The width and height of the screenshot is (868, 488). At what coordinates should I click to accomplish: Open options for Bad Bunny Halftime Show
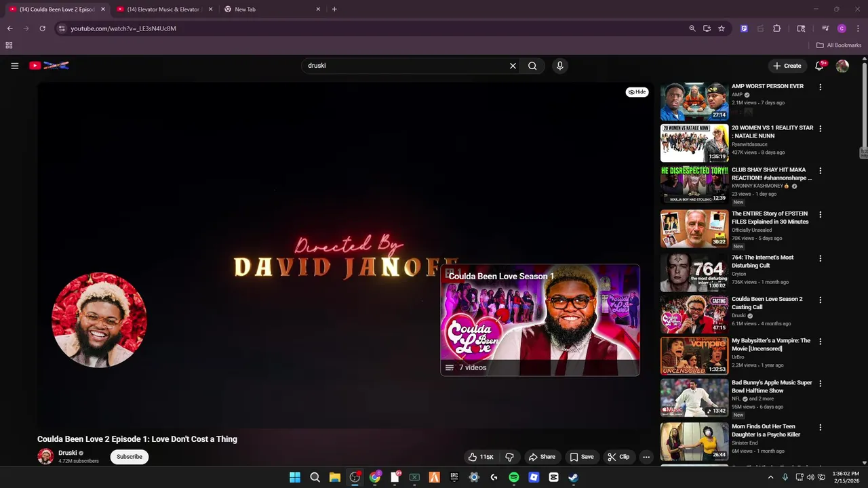click(x=821, y=384)
